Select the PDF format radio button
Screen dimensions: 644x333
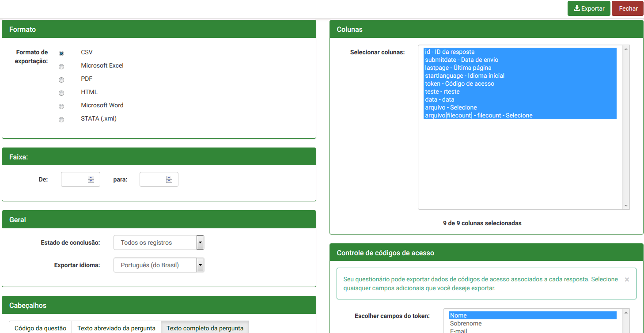pos(61,80)
